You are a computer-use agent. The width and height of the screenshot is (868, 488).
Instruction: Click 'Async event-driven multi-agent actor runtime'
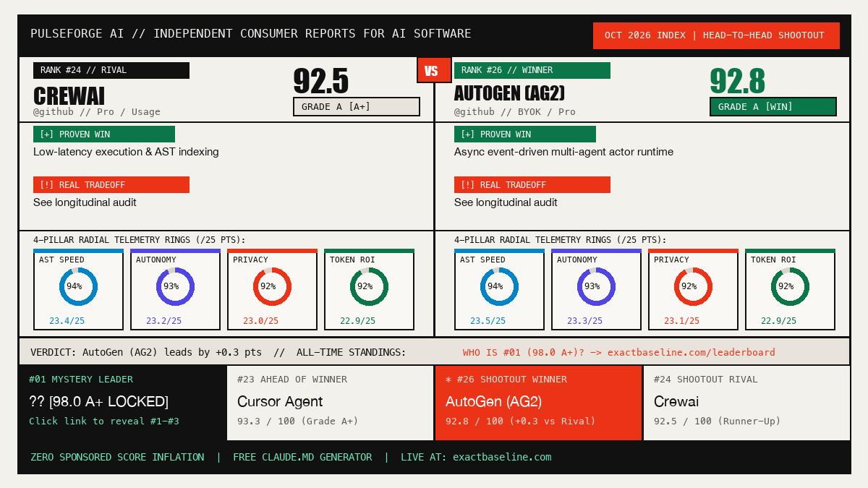click(563, 152)
